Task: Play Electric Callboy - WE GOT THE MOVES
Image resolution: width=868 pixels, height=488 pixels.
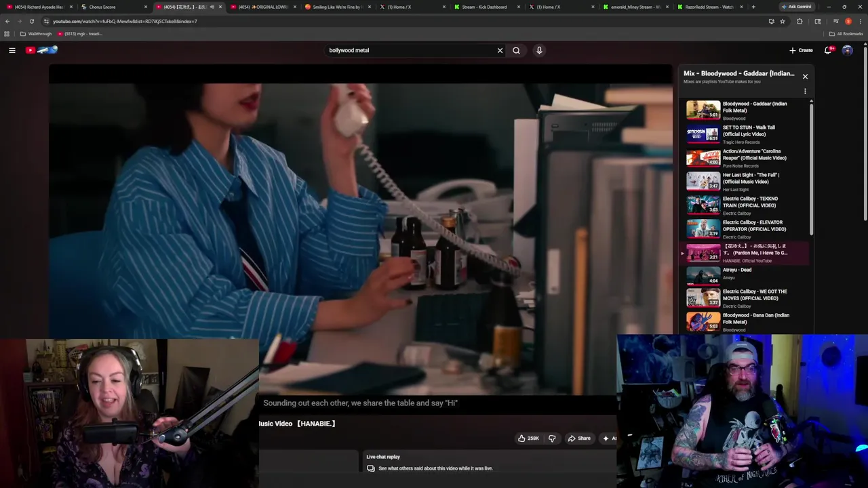Action: (745, 298)
